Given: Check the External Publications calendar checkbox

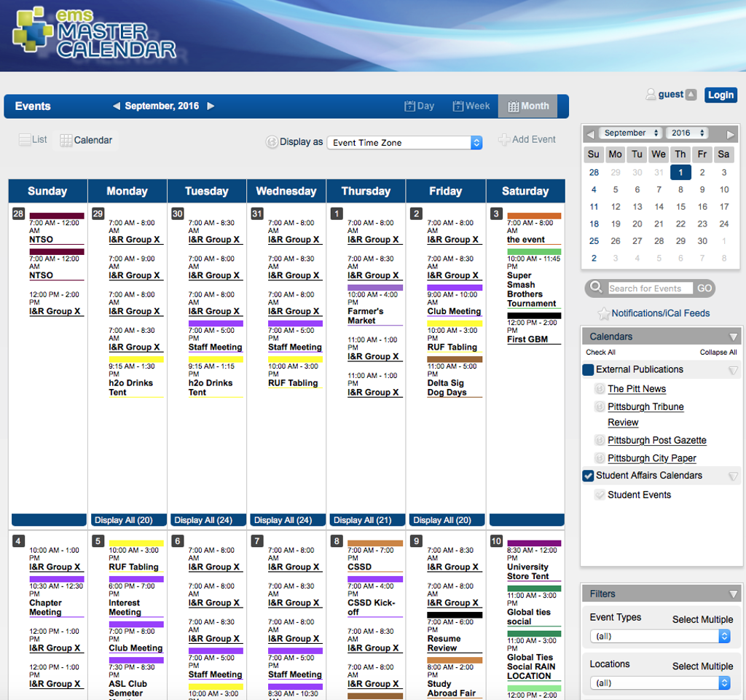Looking at the screenshot, I should tap(587, 369).
